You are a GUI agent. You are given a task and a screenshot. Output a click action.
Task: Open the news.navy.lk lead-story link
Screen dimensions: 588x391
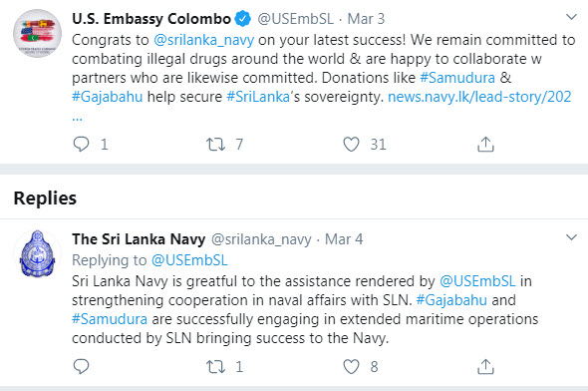pos(479,97)
